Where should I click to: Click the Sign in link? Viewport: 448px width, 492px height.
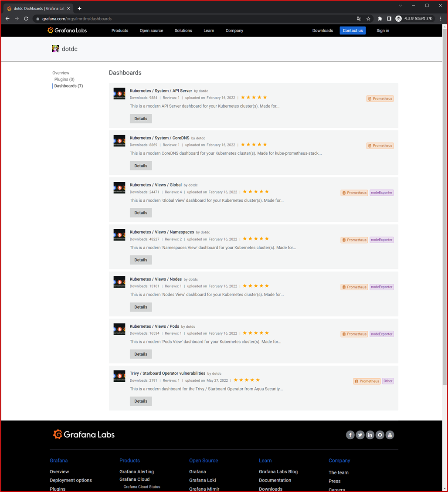click(383, 31)
